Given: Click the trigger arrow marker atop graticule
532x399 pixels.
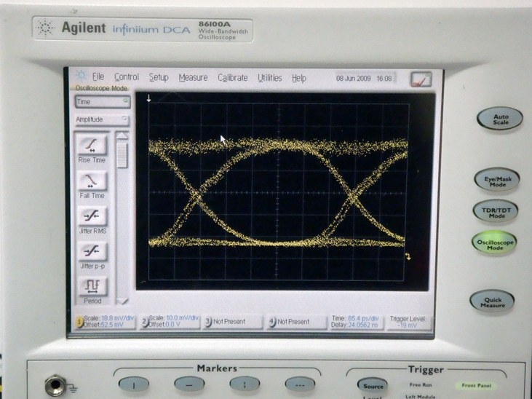Looking at the screenshot, I should (x=148, y=98).
